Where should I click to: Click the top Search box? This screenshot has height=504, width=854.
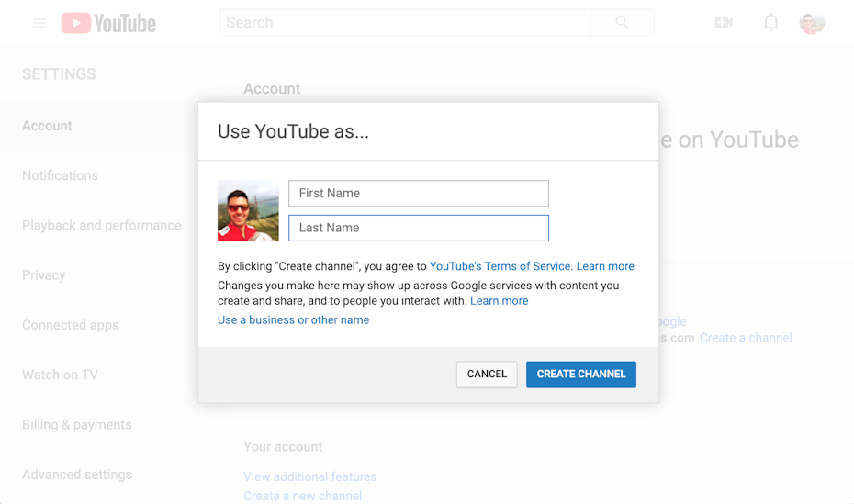[x=404, y=23]
